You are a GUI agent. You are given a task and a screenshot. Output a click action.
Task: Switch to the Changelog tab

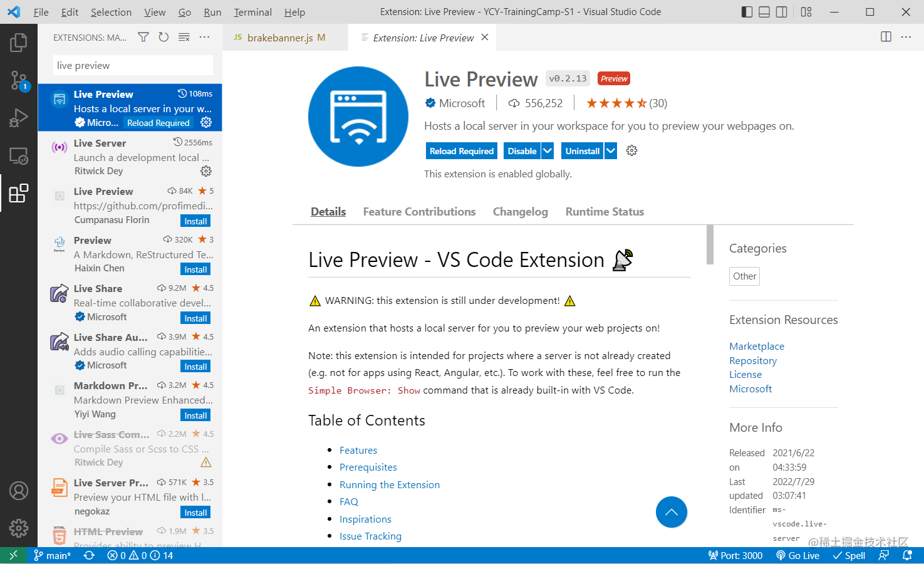tap(520, 212)
